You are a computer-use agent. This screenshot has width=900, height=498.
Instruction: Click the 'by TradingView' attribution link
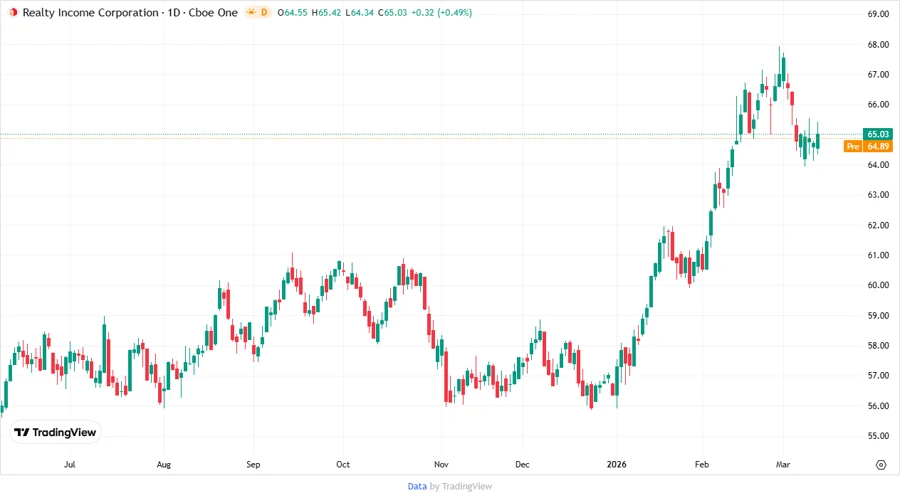pos(461,486)
